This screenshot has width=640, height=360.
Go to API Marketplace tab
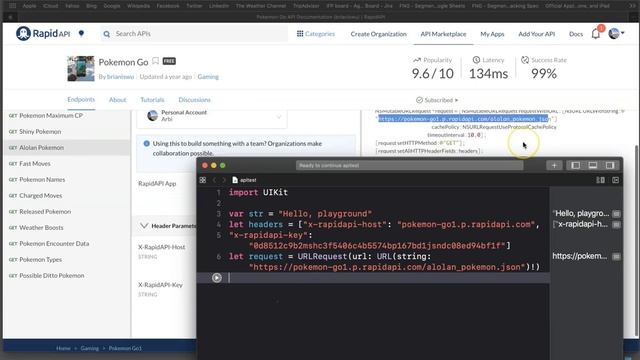443,34
